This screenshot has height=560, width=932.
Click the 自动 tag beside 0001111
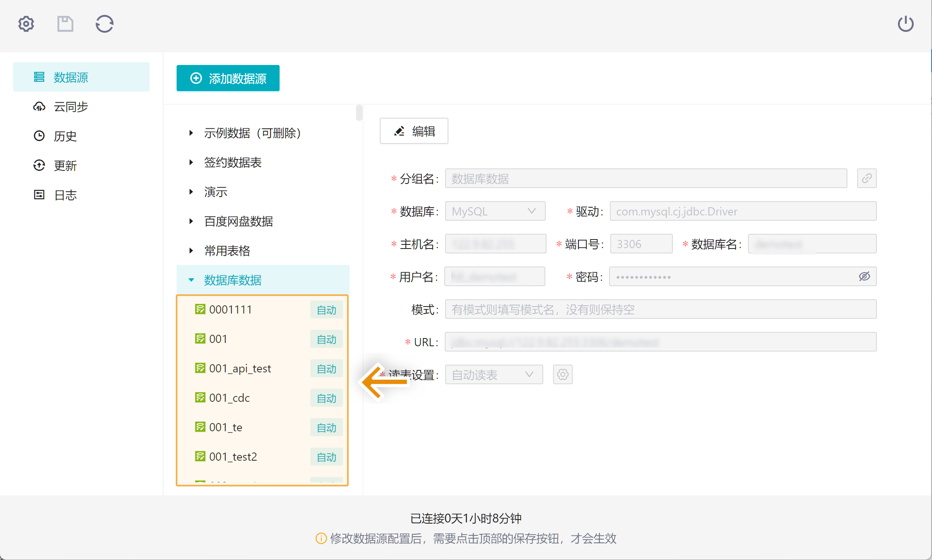point(327,310)
